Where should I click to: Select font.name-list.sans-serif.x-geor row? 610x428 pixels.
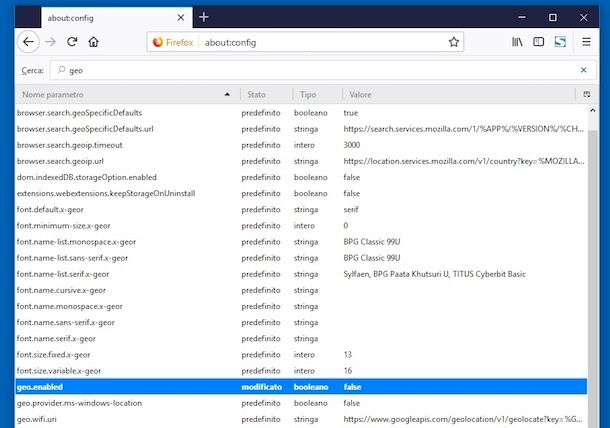click(301, 258)
